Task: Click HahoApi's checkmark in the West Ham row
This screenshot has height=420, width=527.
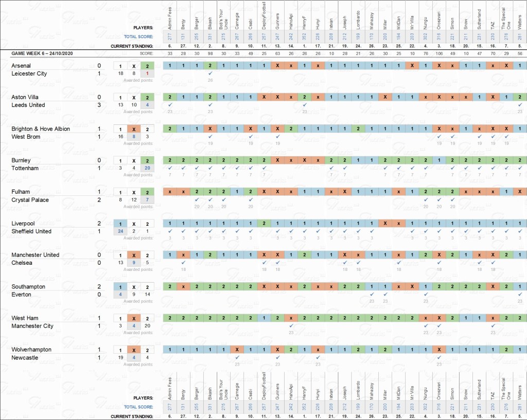Action: pos(291,326)
